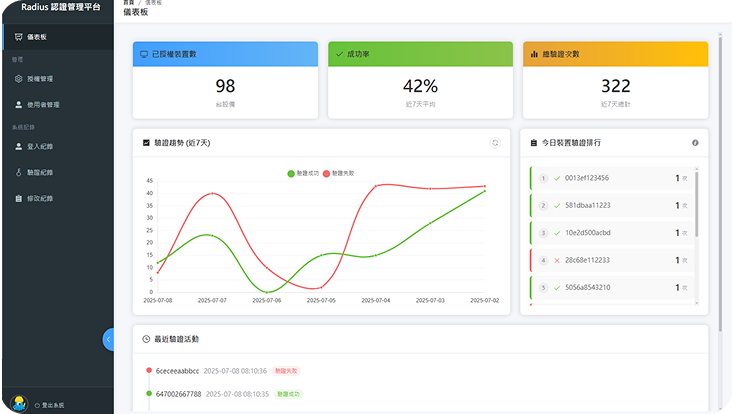The width and height of the screenshot is (732, 414).
Task: Click the 首頁 breadcrumb link
Action: 128,4
